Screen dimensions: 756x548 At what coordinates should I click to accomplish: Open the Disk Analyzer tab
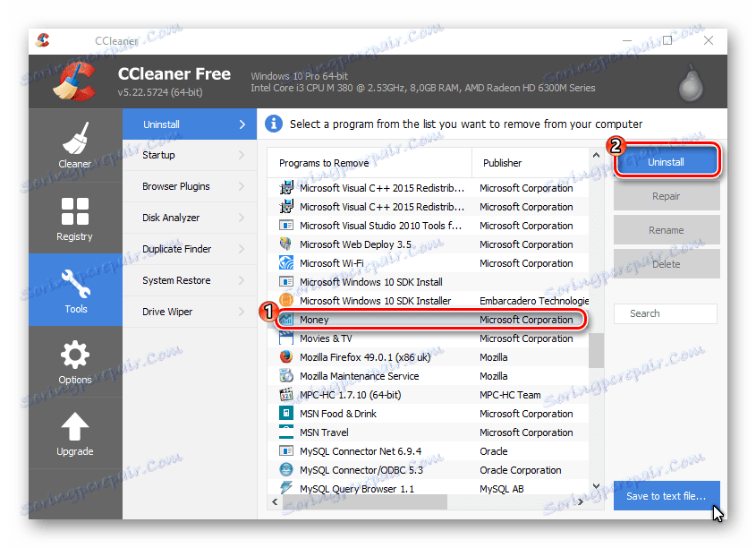coord(190,218)
